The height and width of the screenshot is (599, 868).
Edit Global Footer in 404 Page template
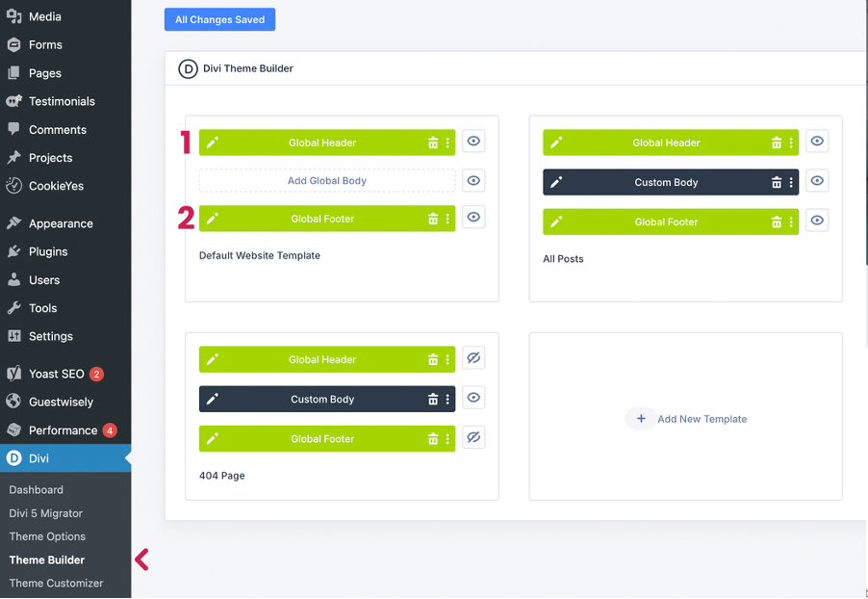tap(212, 439)
